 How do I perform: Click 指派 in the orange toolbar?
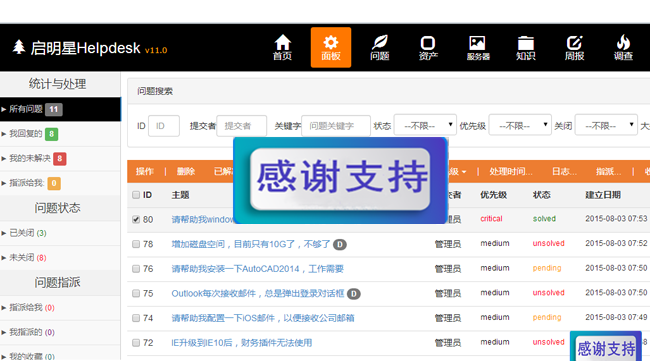pyautogui.click(x=609, y=172)
